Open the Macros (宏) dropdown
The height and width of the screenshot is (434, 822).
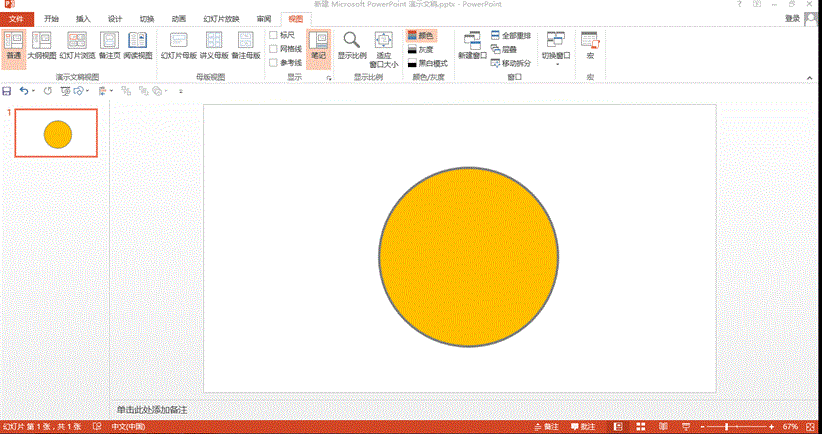(590, 46)
